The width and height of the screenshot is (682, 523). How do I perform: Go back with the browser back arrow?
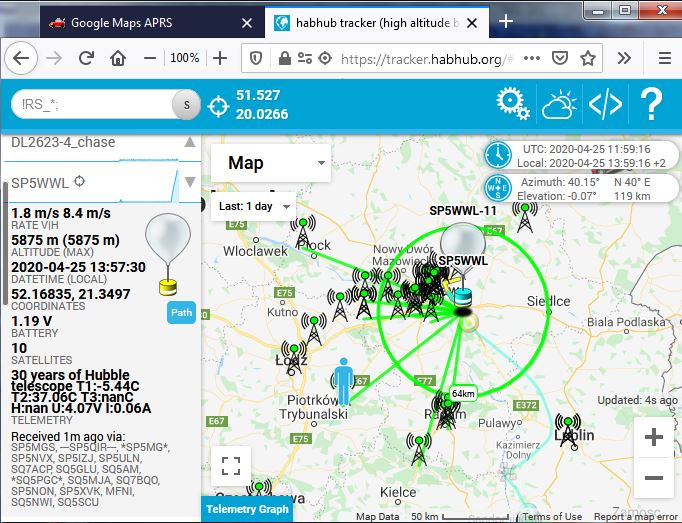[x=21, y=58]
